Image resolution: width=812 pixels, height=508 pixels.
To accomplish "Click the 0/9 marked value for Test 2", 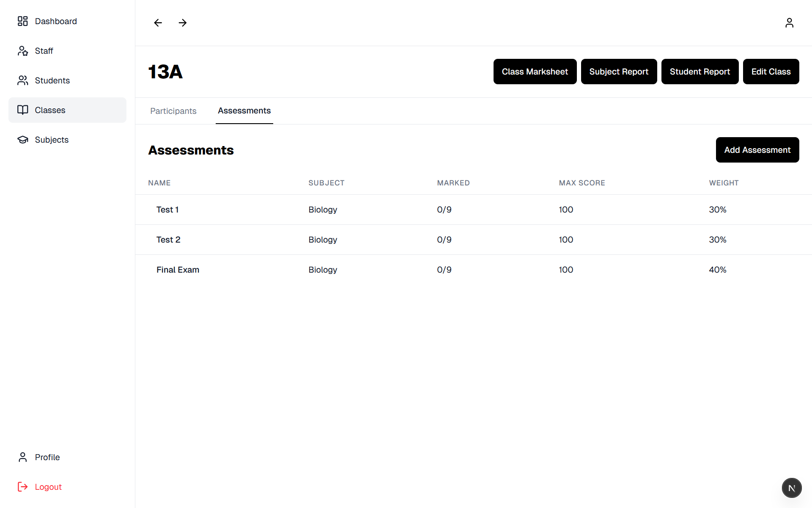I will click(444, 240).
